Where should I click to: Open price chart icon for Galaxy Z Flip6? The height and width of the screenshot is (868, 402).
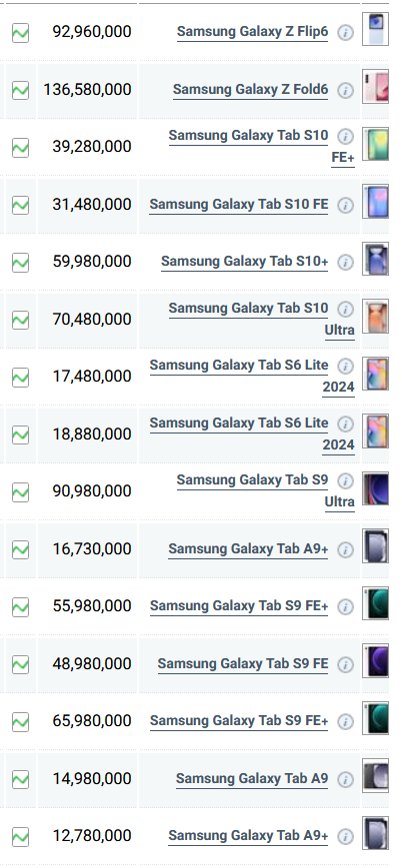coord(21,33)
